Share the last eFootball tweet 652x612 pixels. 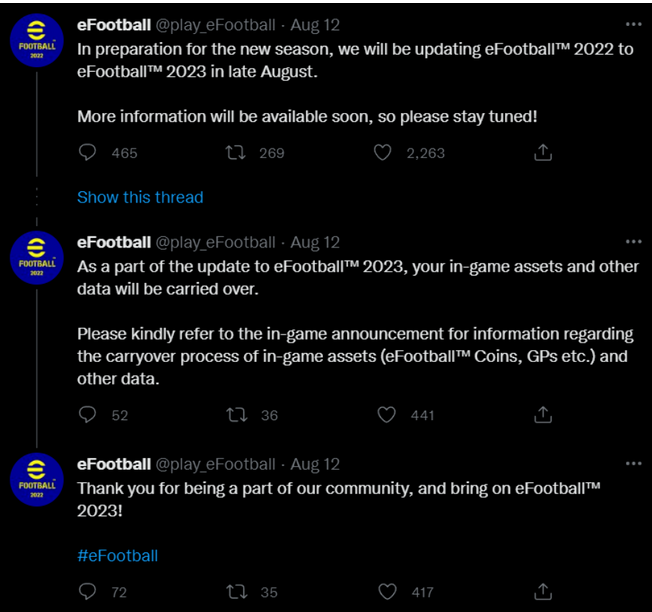pos(543,592)
